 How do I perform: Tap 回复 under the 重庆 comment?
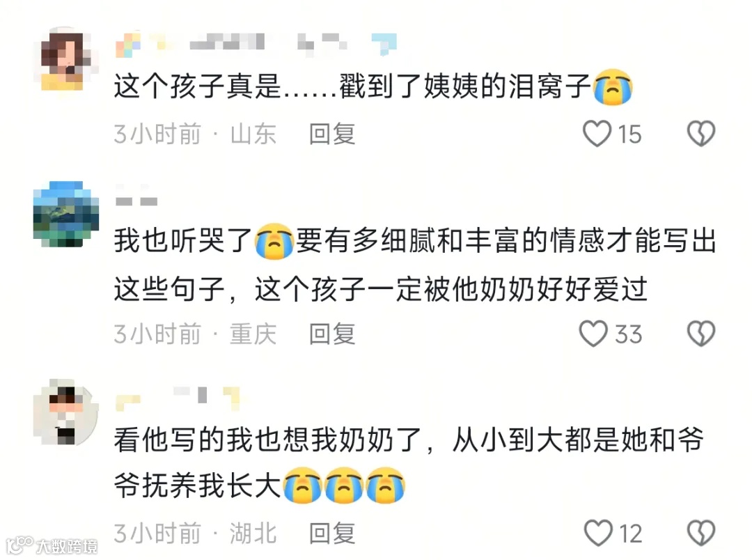point(332,334)
